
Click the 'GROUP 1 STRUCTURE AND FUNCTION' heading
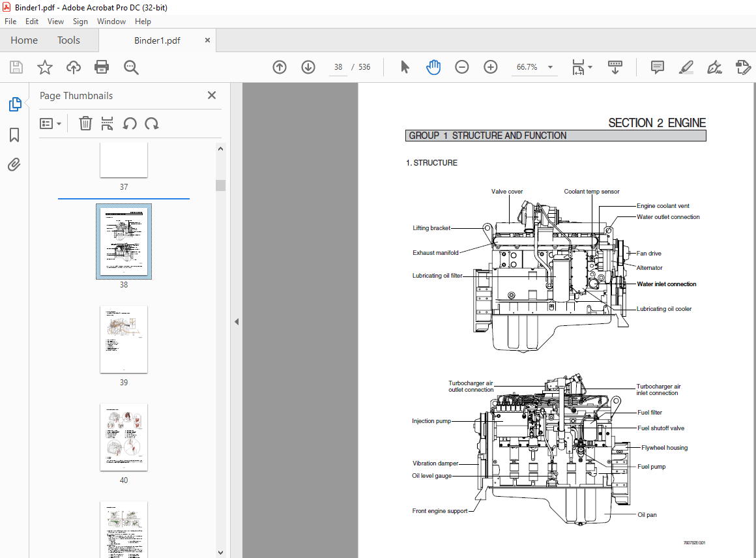pos(487,136)
